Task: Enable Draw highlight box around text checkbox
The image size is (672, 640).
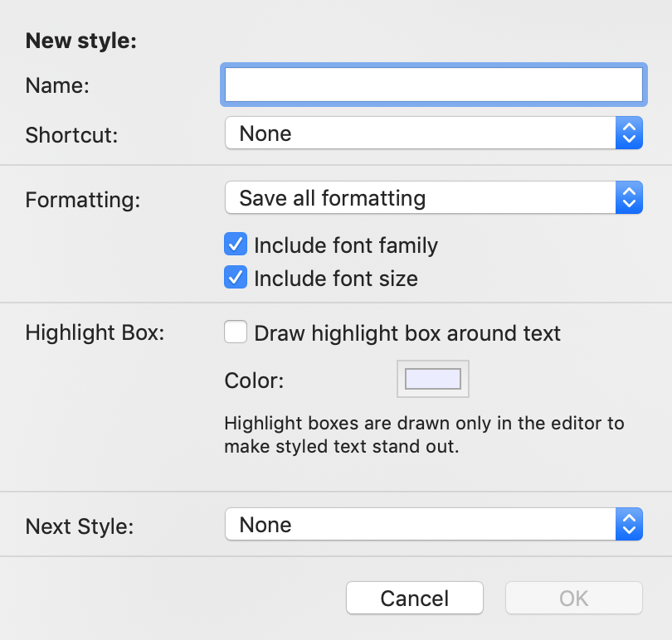Action: (x=236, y=332)
